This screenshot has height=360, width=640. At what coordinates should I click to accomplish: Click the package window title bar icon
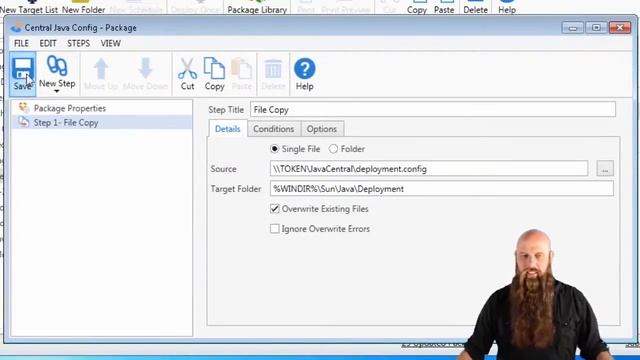[x=16, y=28]
